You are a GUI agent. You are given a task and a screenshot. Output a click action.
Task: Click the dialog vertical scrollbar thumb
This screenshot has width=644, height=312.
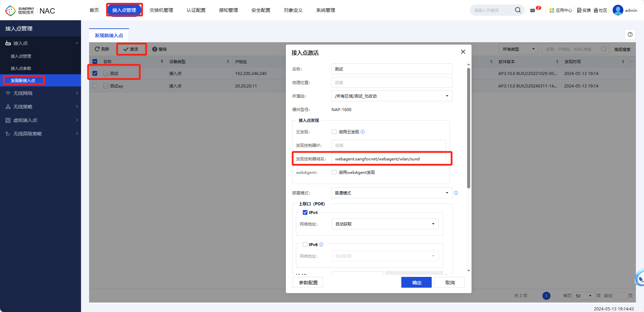click(x=468, y=128)
